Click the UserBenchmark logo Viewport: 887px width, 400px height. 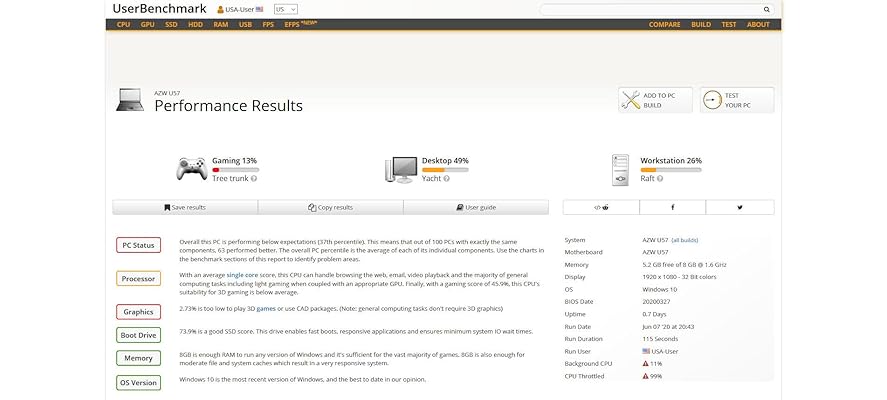click(160, 9)
